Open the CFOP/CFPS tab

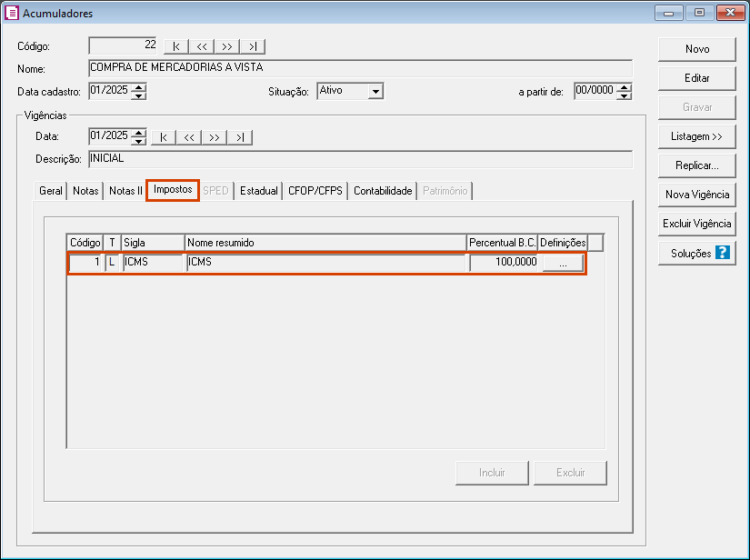(x=315, y=191)
